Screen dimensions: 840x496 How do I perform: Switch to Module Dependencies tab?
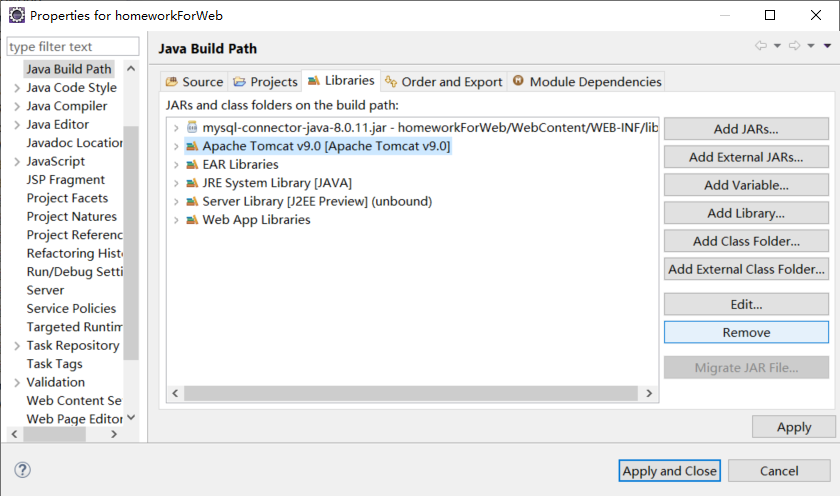coord(586,82)
